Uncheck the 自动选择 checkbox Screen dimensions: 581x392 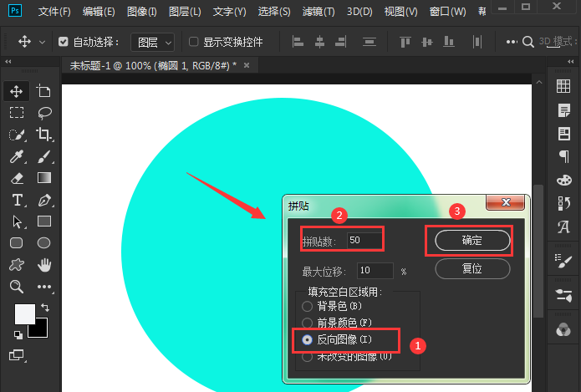64,42
